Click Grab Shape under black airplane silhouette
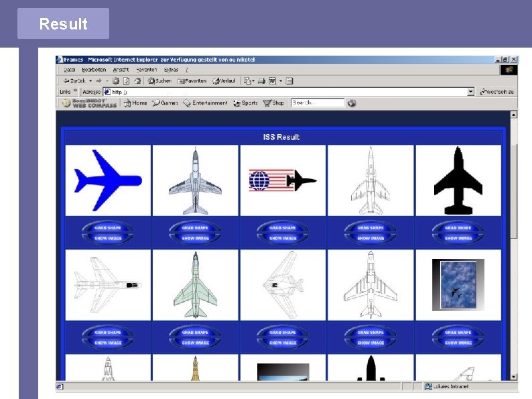 (458, 228)
